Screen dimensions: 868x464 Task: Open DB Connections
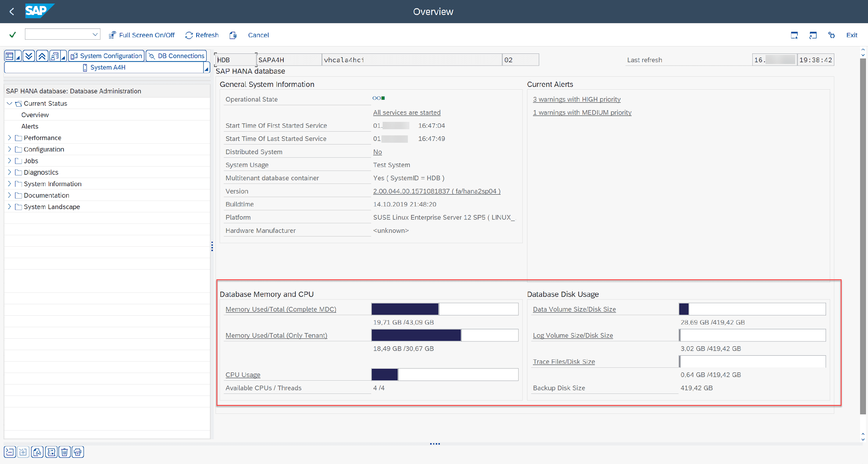point(176,56)
